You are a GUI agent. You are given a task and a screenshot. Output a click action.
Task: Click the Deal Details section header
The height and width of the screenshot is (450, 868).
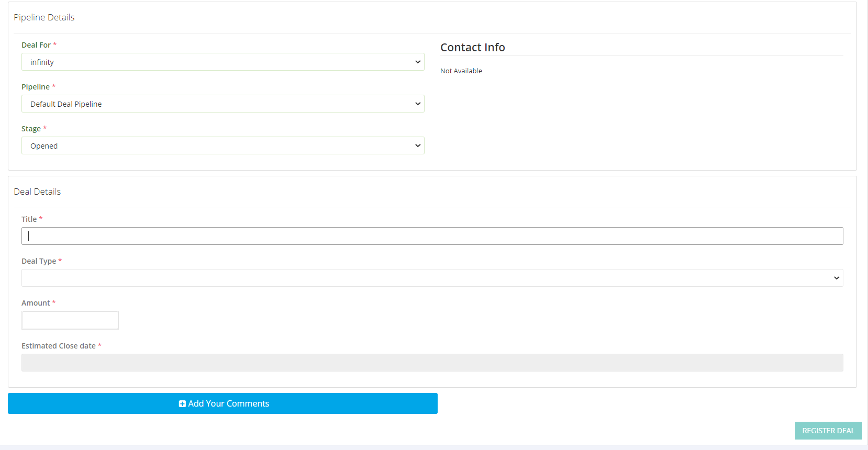click(37, 192)
